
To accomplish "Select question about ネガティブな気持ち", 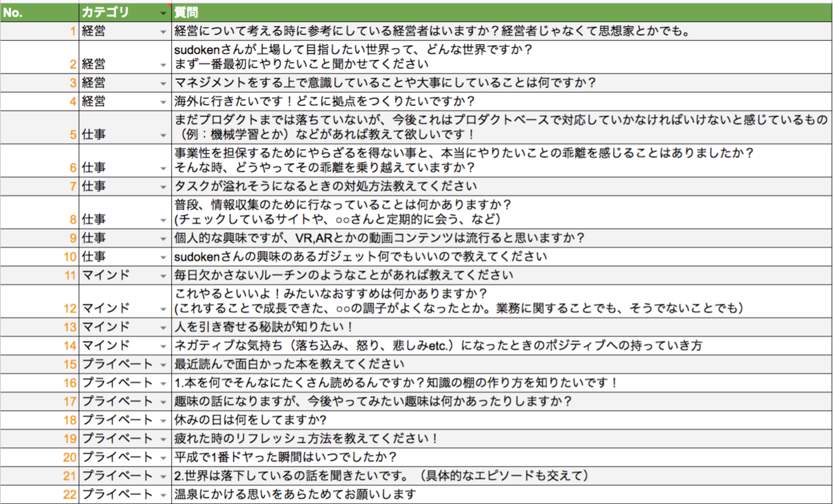I will point(502,345).
